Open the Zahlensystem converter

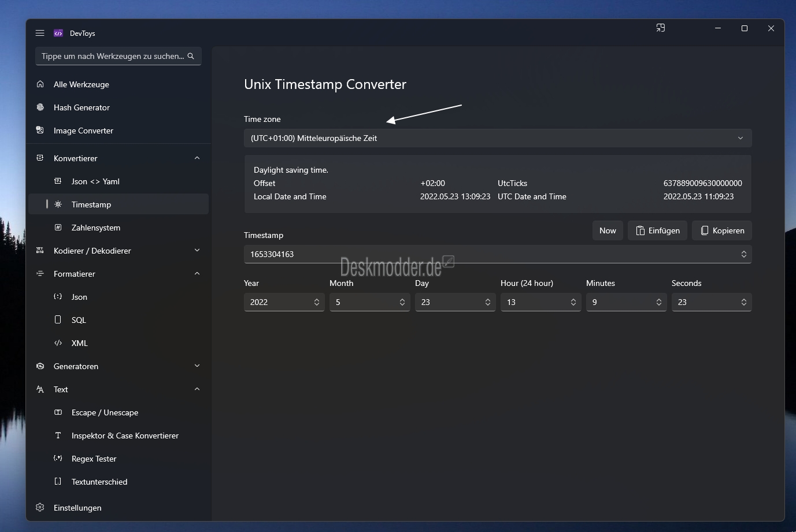(x=119, y=228)
